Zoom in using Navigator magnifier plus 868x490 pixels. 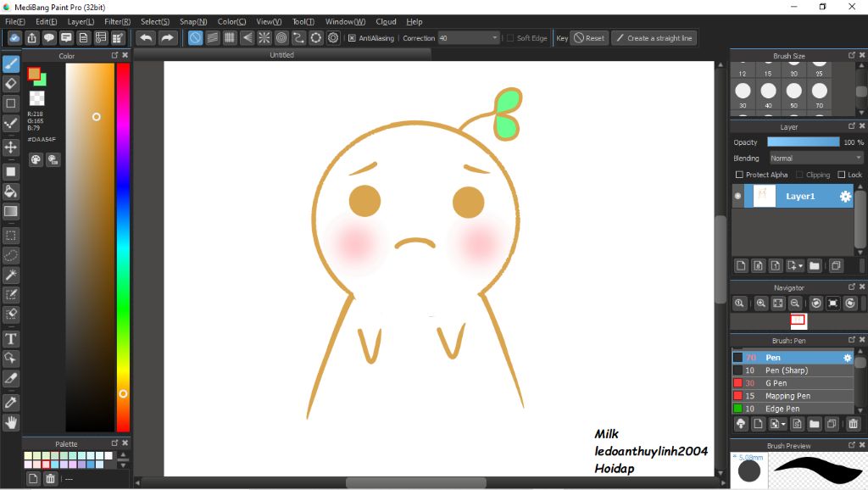(x=761, y=303)
